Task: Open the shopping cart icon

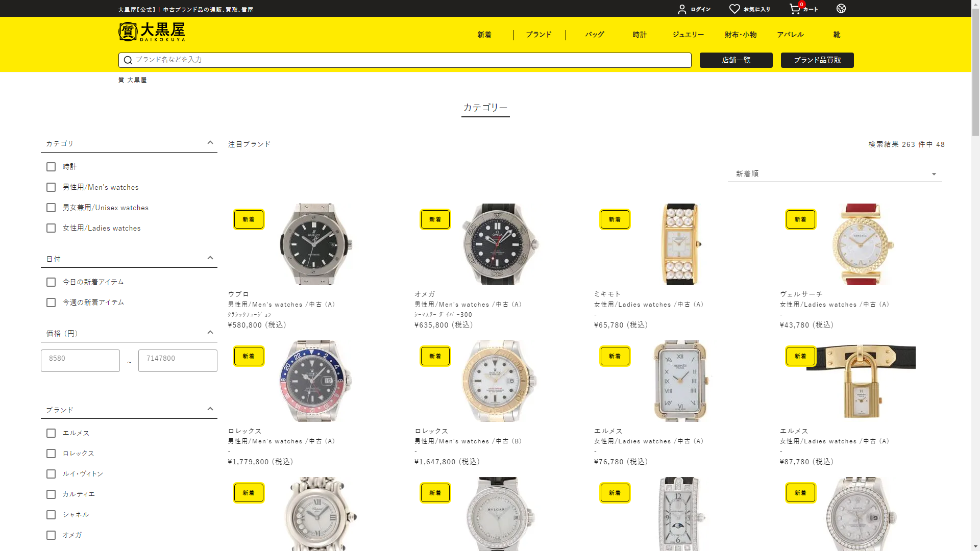Action: click(795, 9)
